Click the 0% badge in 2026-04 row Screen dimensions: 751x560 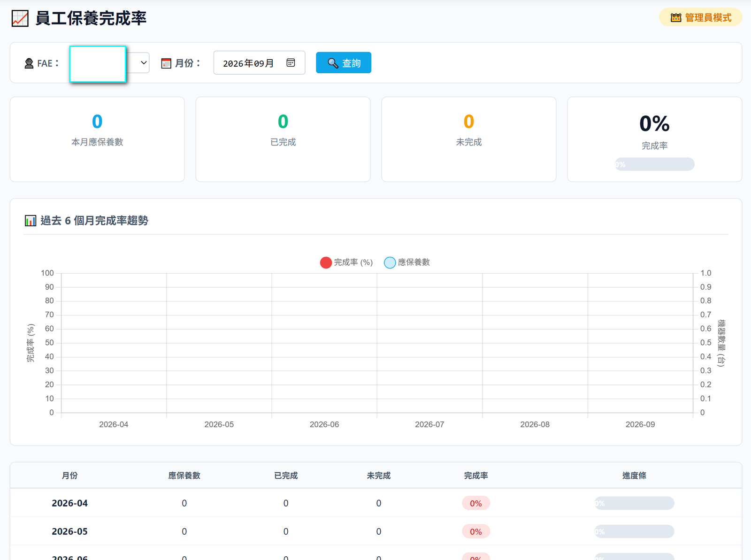[476, 503]
